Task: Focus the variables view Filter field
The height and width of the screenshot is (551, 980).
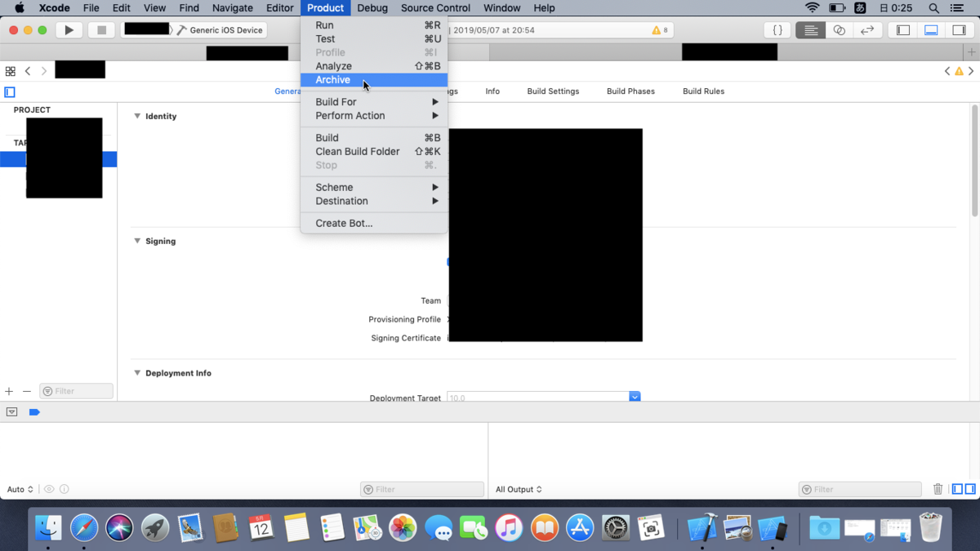Action: [x=422, y=490]
